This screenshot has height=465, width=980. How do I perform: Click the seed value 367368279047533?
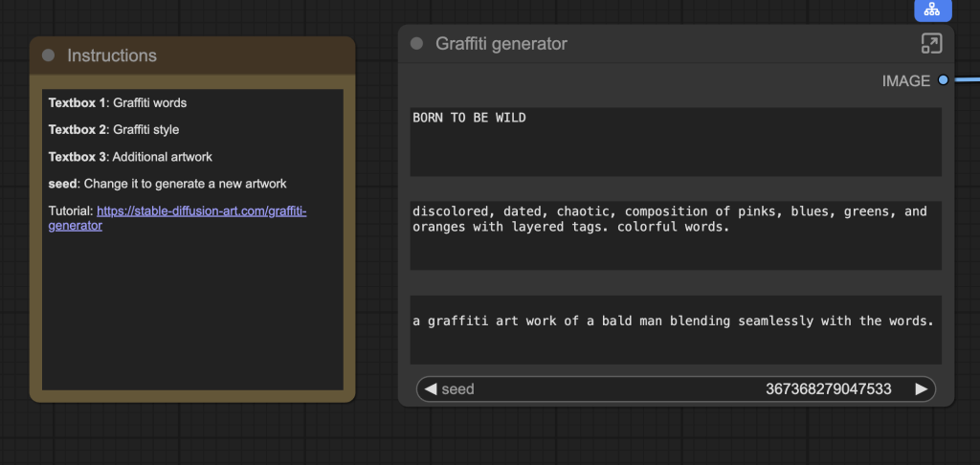click(x=828, y=389)
